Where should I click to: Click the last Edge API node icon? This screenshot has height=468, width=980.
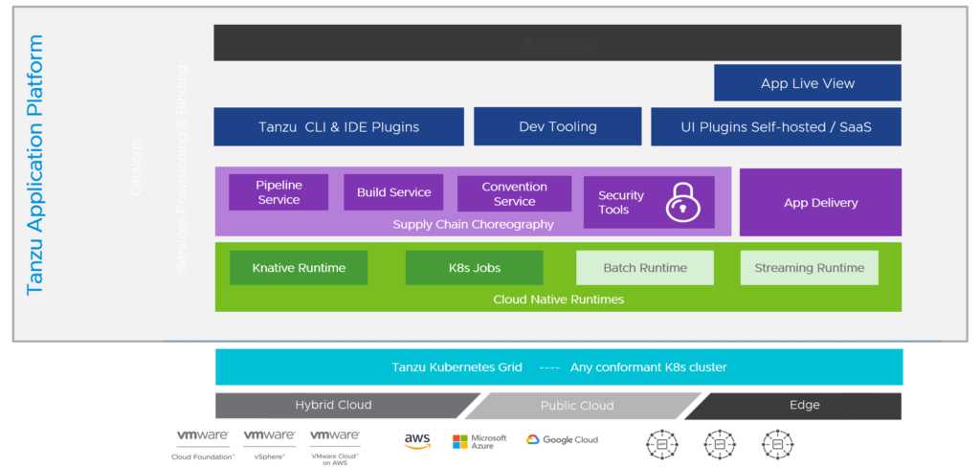coord(777,444)
